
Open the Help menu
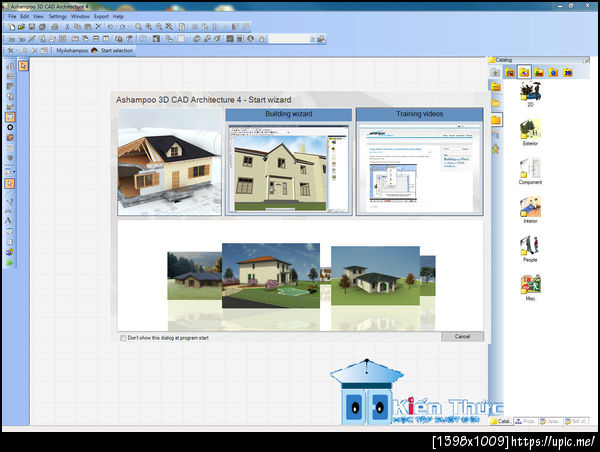(118, 16)
